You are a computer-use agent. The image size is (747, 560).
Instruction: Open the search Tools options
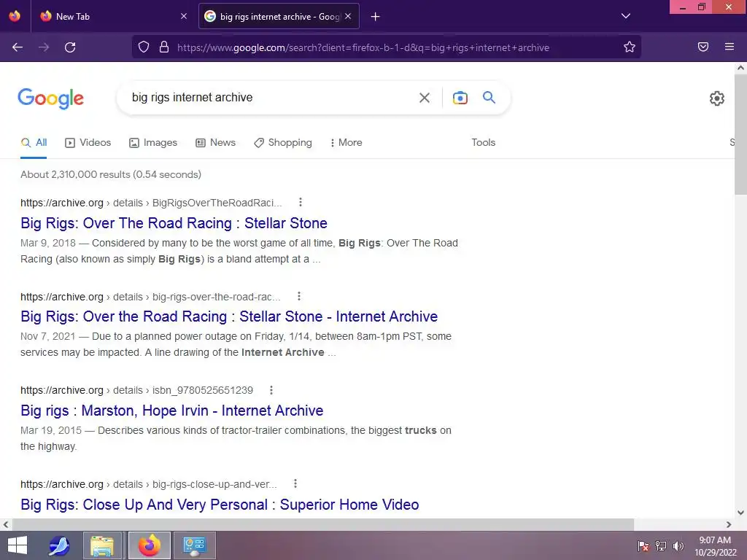(x=484, y=142)
